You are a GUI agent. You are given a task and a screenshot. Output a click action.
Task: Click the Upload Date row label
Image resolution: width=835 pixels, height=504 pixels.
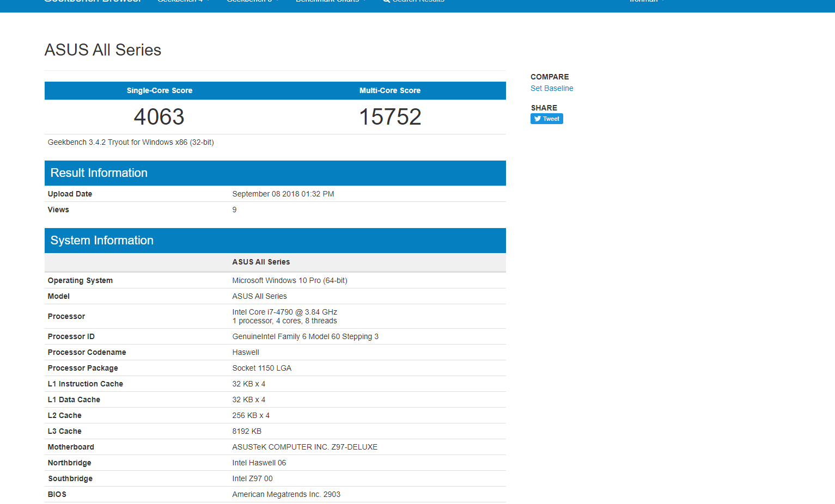pos(70,194)
